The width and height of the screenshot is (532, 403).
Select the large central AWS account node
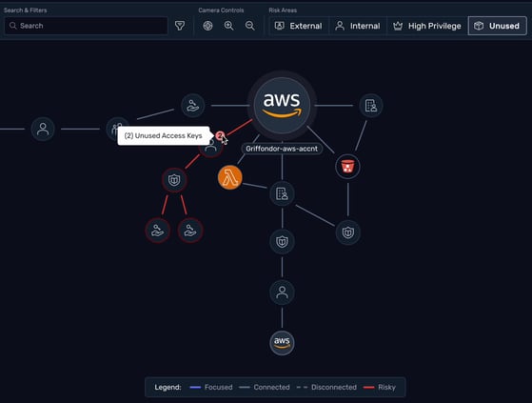click(x=282, y=105)
